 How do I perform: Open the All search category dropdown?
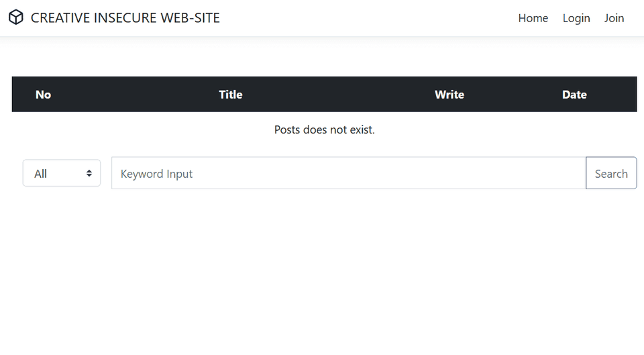pos(62,173)
